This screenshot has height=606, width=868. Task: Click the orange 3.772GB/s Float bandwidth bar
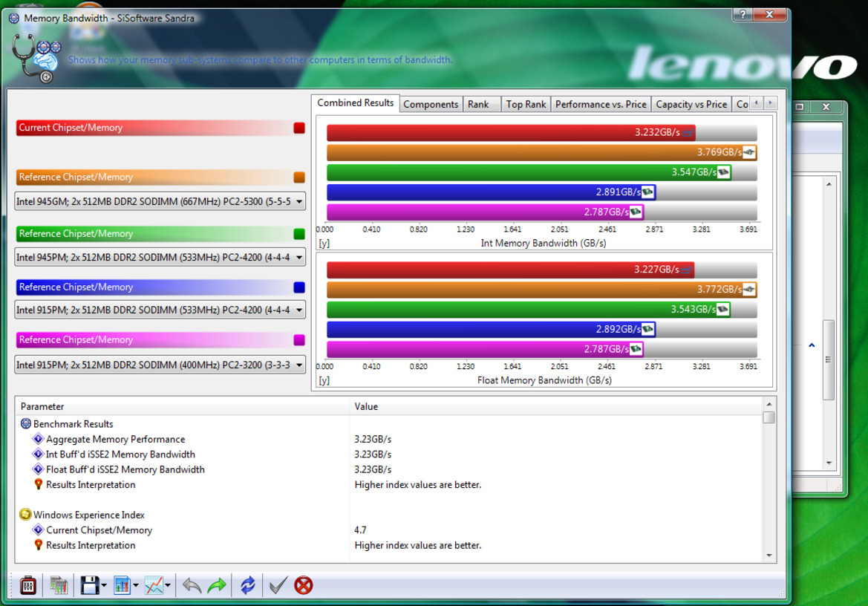click(542, 290)
